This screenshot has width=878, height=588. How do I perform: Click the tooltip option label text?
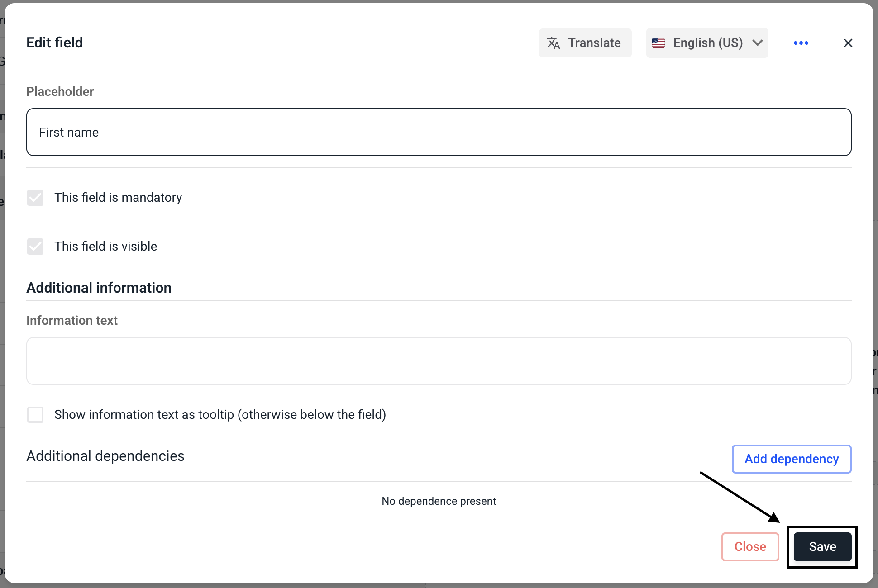click(x=220, y=415)
